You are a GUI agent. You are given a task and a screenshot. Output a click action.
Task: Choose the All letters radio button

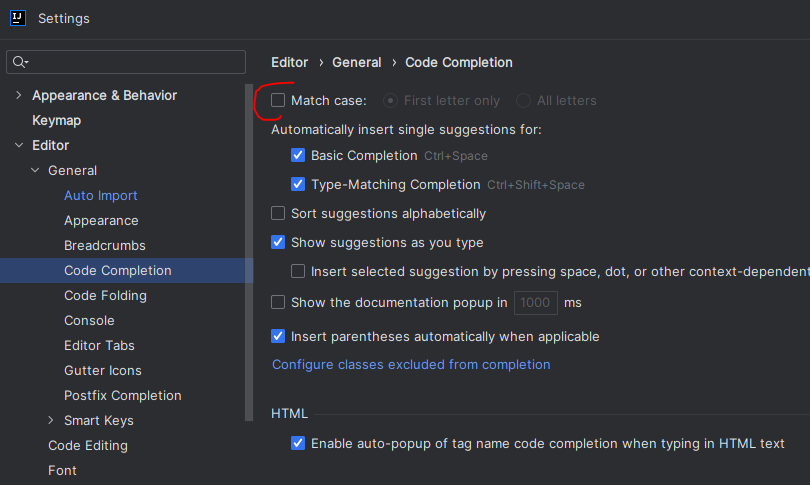coord(523,101)
